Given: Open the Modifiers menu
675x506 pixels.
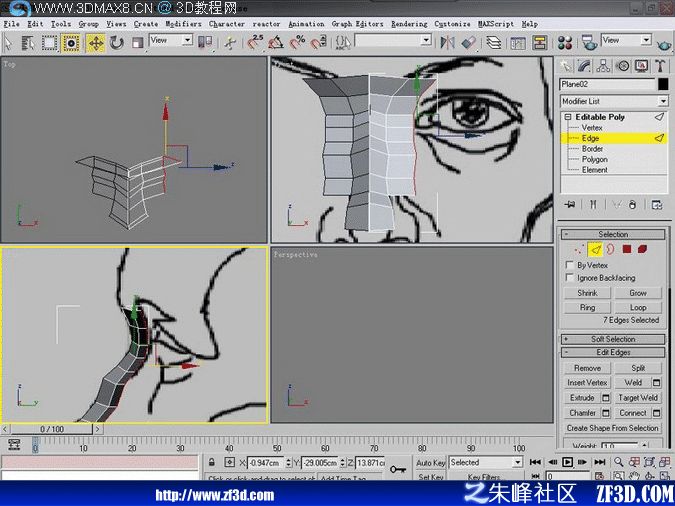Looking at the screenshot, I should click(x=183, y=24).
